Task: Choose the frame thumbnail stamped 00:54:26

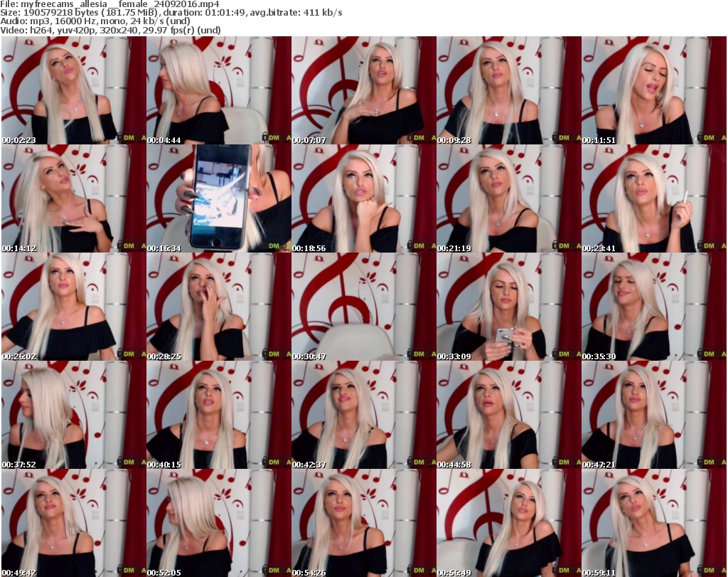Action: (x=363, y=523)
